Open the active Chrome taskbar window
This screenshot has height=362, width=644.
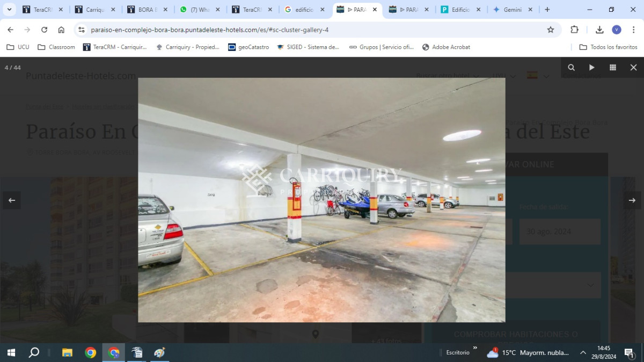coord(114,352)
